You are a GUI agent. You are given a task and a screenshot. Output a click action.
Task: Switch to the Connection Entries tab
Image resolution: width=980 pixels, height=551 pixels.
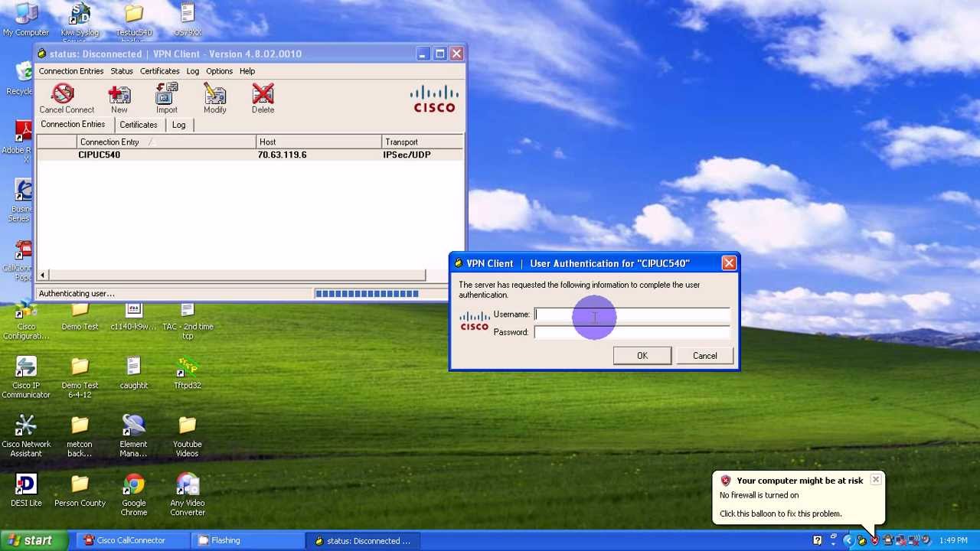point(73,125)
